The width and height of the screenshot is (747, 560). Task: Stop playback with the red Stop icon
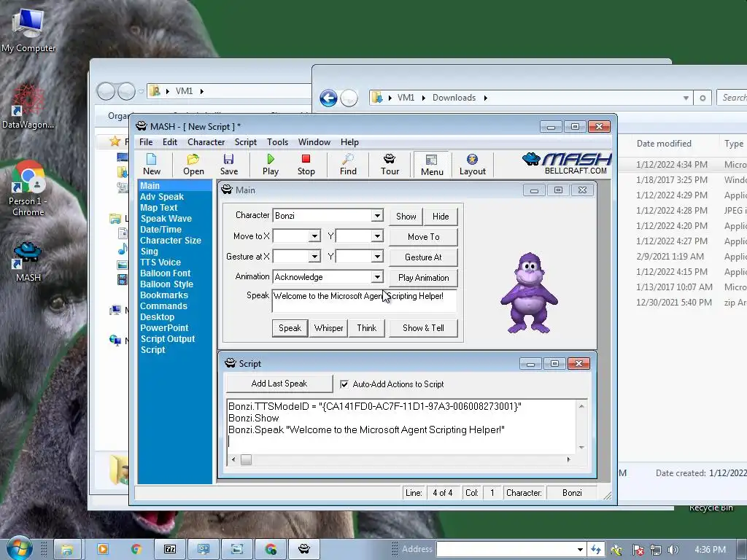tap(306, 164)
